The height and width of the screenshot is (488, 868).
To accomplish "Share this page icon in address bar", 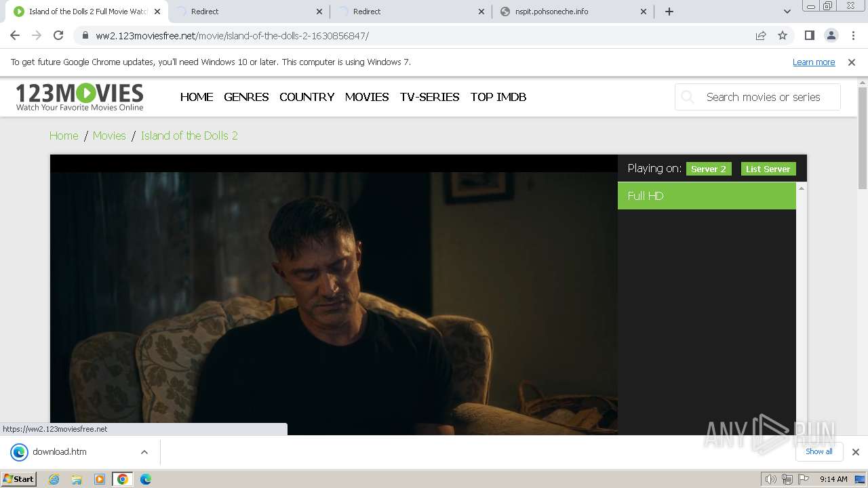I will coord(761,35).
